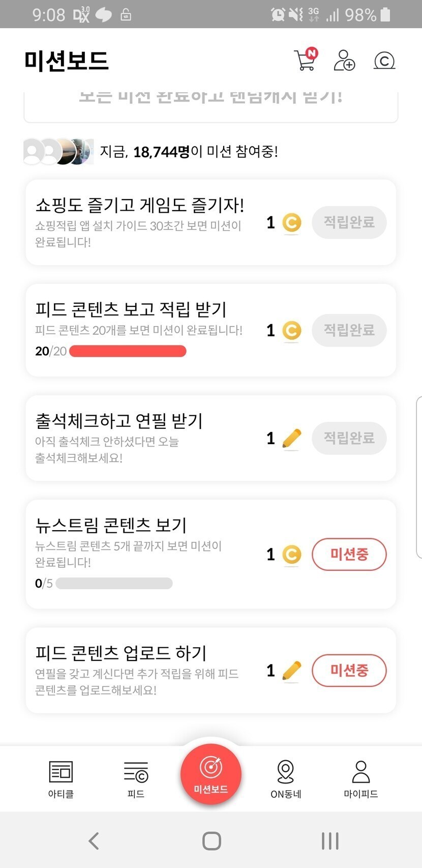Tap the Android home button
422x868 pixels.
pyautogui.click(x=212, y=841)
